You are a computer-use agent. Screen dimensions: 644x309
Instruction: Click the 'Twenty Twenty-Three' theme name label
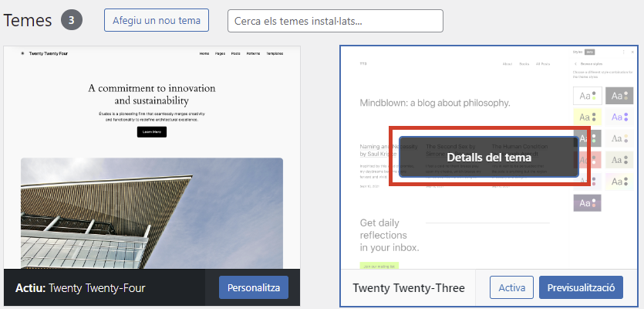pyautogui.click(x=409, y=288)
